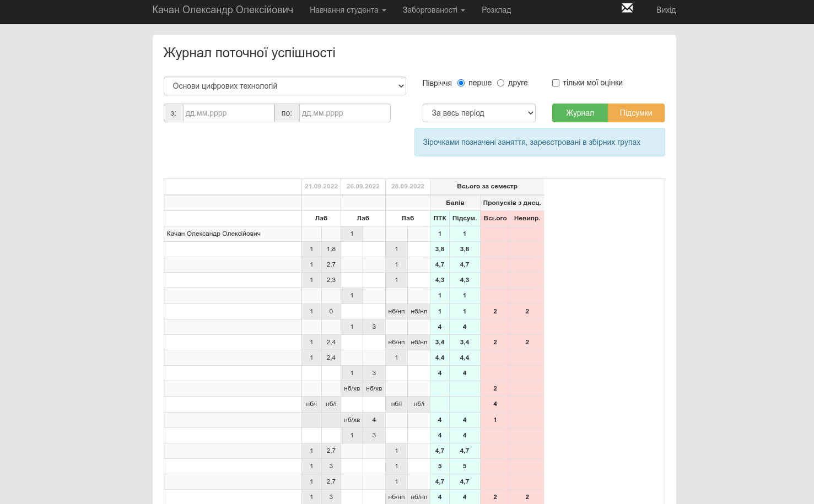Select the 'перше' semester radio button
The image size is (814, 504).
click(461, 83)
